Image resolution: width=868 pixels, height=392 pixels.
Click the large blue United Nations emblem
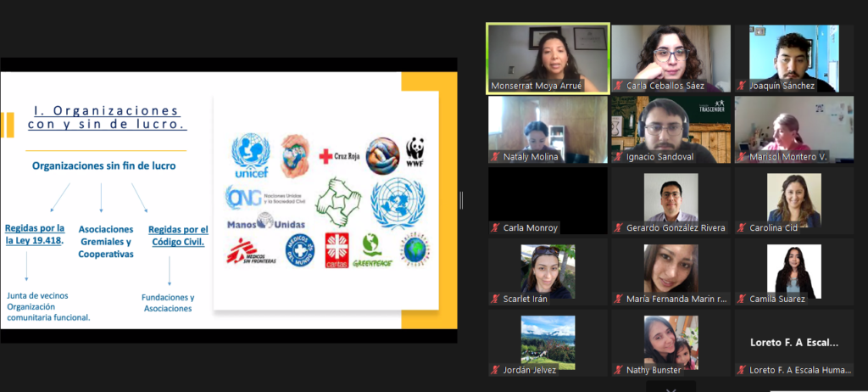[x=398, y=203]
